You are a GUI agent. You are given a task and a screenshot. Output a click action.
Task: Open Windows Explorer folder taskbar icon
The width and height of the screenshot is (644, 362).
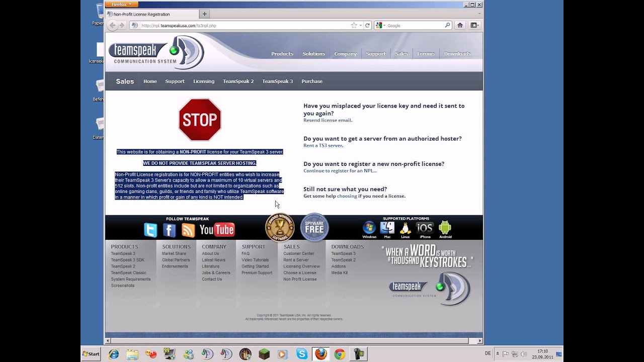pos(132,354)
